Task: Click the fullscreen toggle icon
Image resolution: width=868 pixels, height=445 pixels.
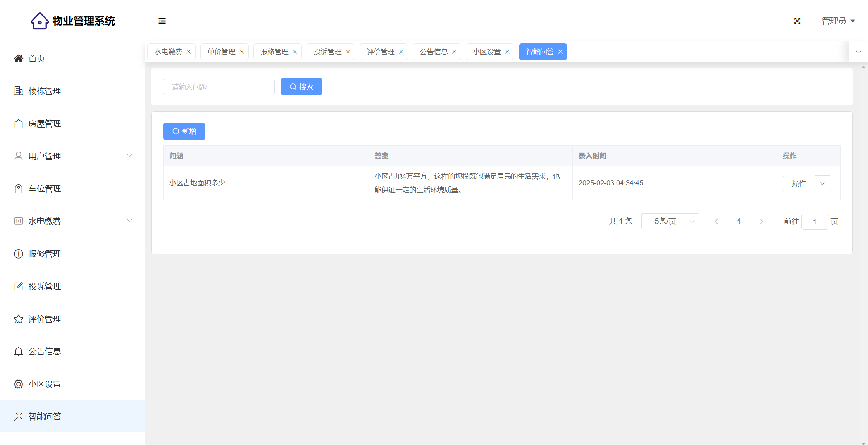Action: tap(797, 21)
